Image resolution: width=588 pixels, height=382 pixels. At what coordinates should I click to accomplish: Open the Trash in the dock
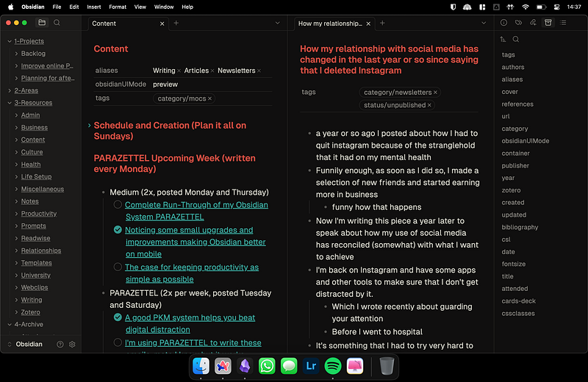(x=387, y=366)
